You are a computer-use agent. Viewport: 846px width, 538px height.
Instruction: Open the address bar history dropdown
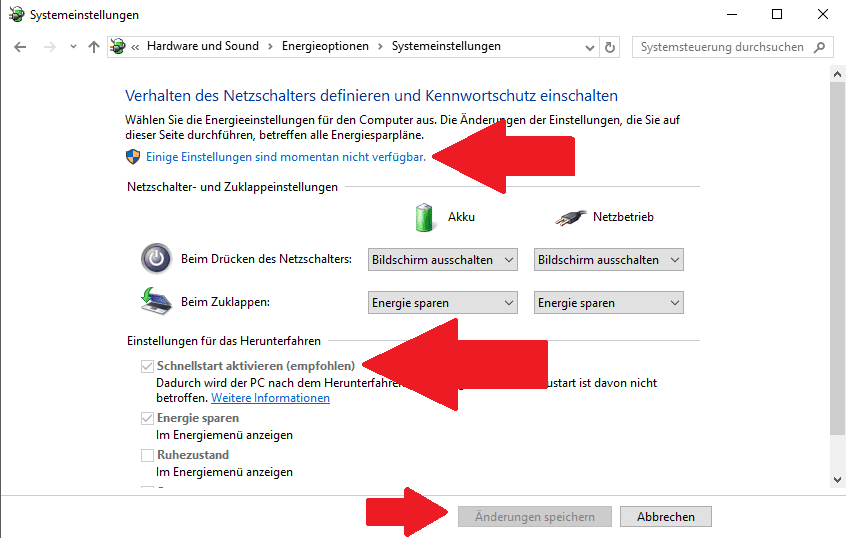[x=590, y=47]
